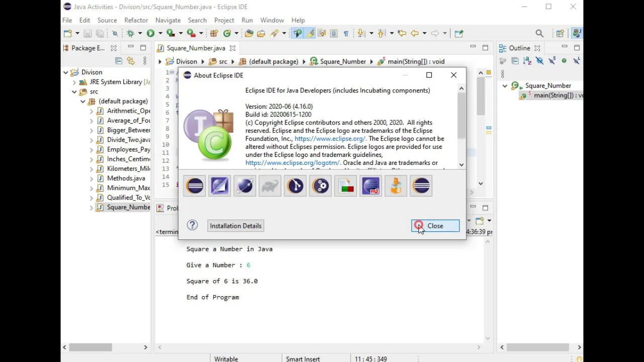Collapse the (default package) node
This screenshot has height=362, width=644.
click(x=83, y=102)
